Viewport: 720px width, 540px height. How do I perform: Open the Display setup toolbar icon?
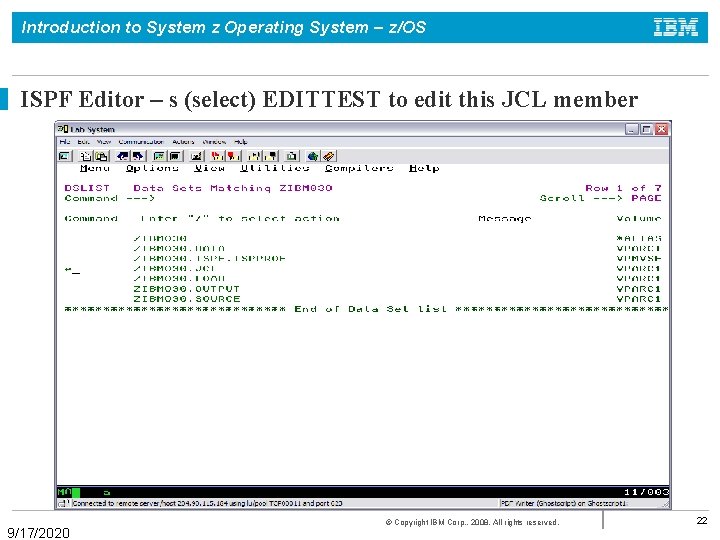coord(159,156)
